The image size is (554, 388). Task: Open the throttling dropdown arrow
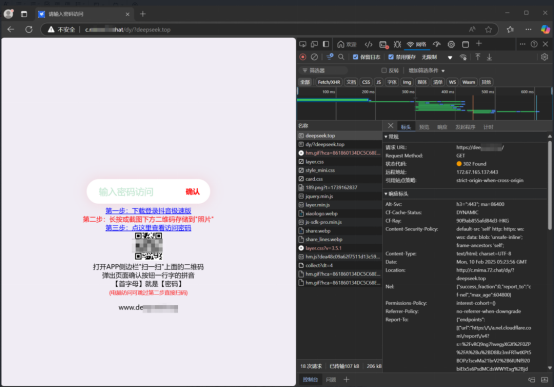point(450,57)
